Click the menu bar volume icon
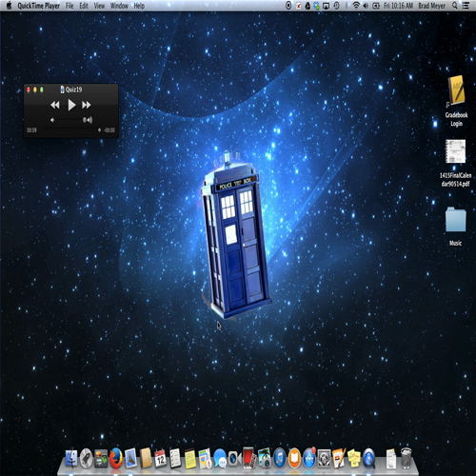476x476 pixels. click(366, 6)
